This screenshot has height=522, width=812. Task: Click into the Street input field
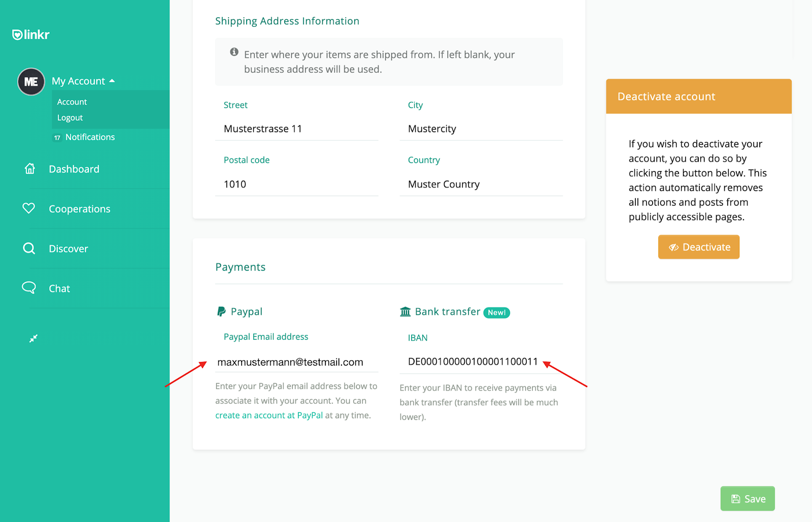[297, 129]
